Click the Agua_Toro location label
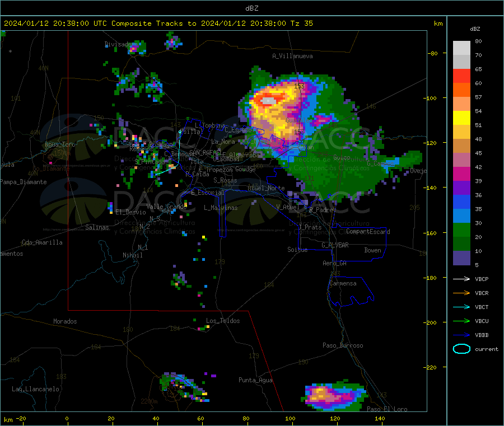The width and height of the screenshot is (504, 426). 60,144
